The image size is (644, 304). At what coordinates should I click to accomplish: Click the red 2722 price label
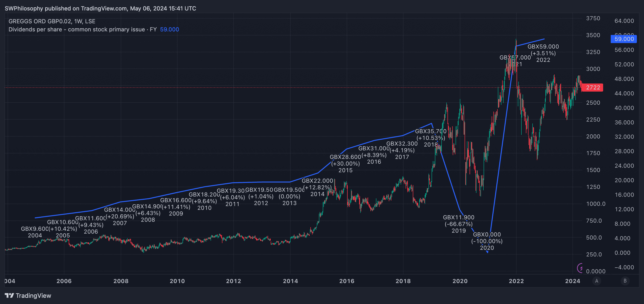pyautogui.click(x=593, y=88)
